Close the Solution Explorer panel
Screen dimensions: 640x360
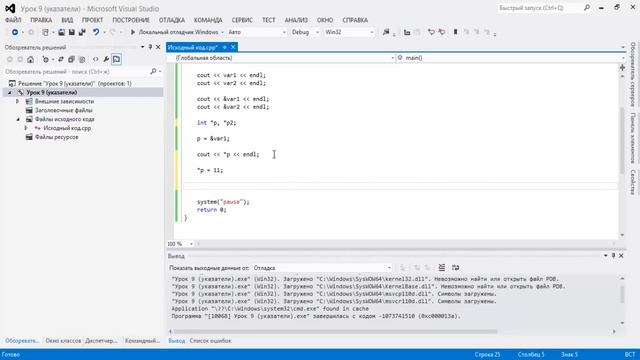pos(158,47)
